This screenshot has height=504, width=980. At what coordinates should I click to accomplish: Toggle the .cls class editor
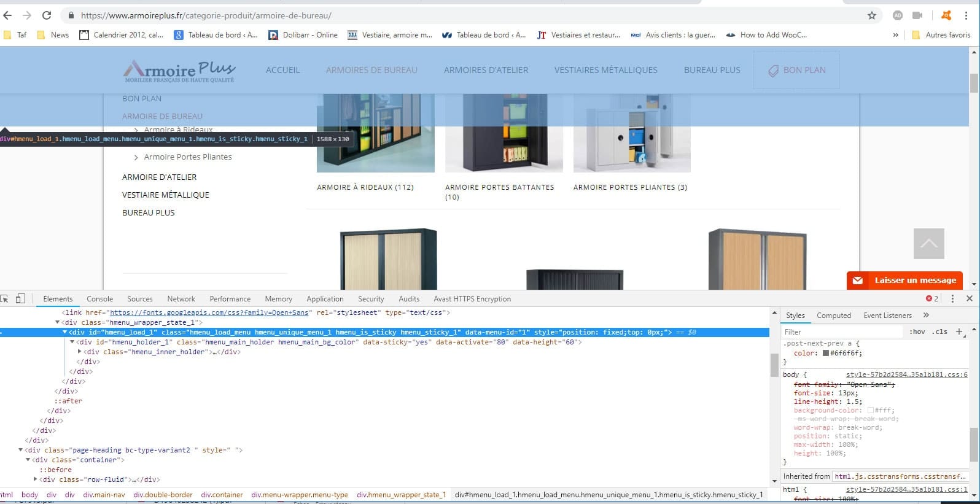[939, 331]
